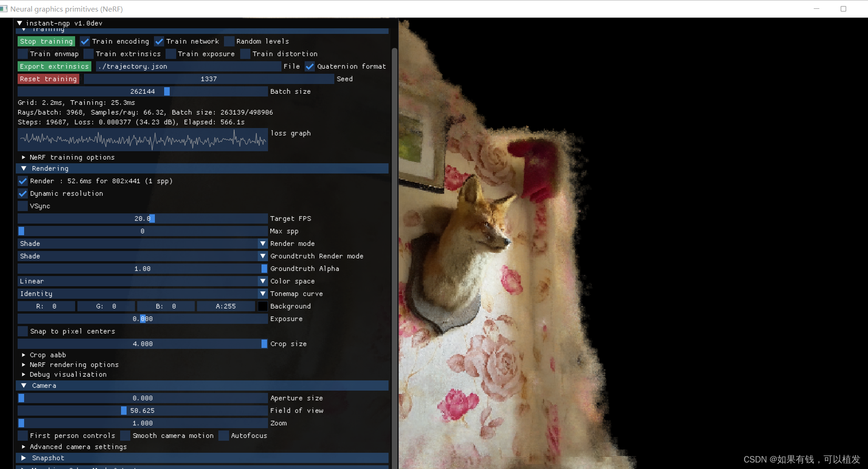Collapse the instant-ngp v1.0dev window header
The width and height of the screenshot is (868, 469).
pyautogui.click(x=19, y=23)
